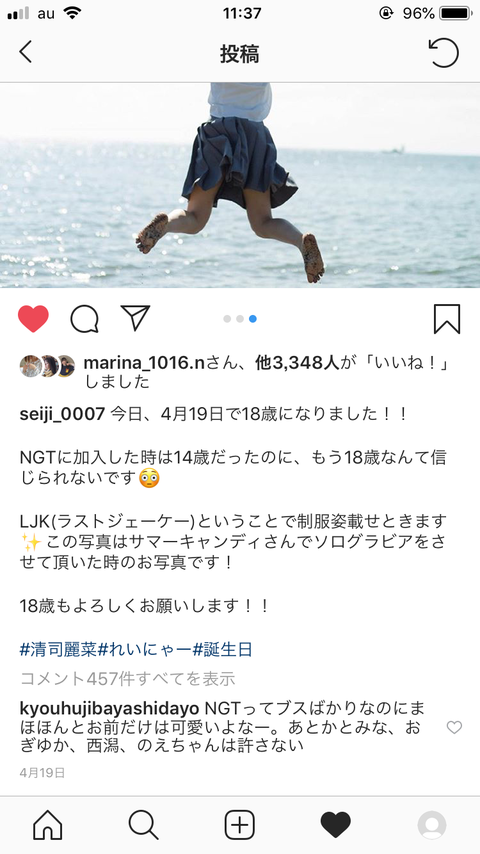Like kyouhujibayashidayo's comment with small heart
Viewport: 480px width, 854px height.
454,727
